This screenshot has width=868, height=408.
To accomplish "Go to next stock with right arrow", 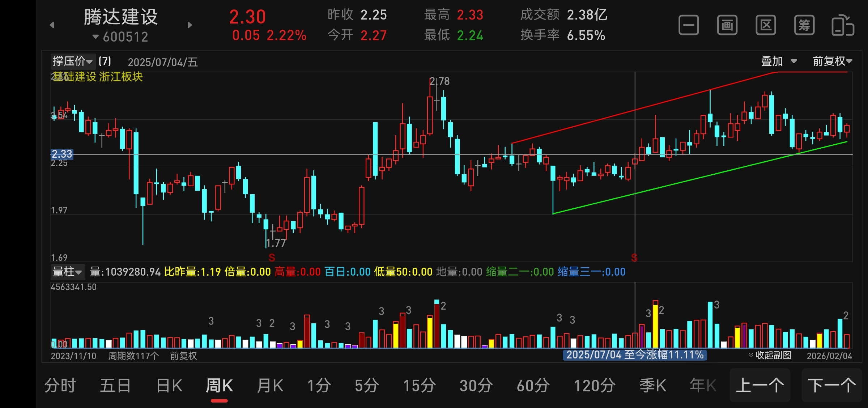I will (190, 25).
